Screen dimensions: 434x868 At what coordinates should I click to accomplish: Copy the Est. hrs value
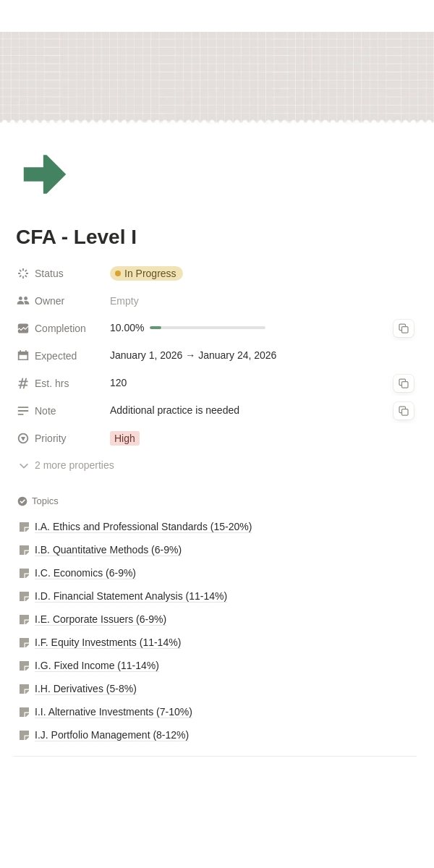(404, 383)
